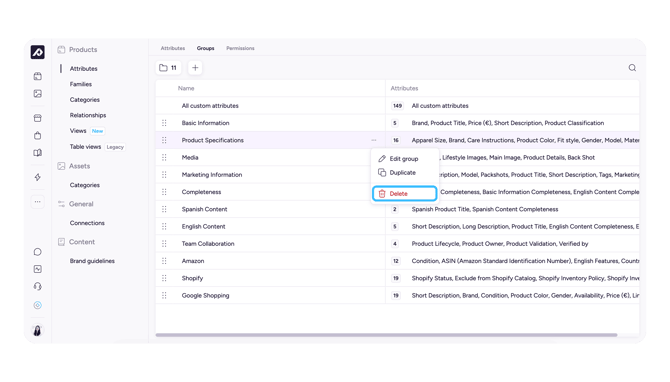Click drag handle of Team Collaboration row
This screenshot has width=670, height=382.
(x=164, y=244)
